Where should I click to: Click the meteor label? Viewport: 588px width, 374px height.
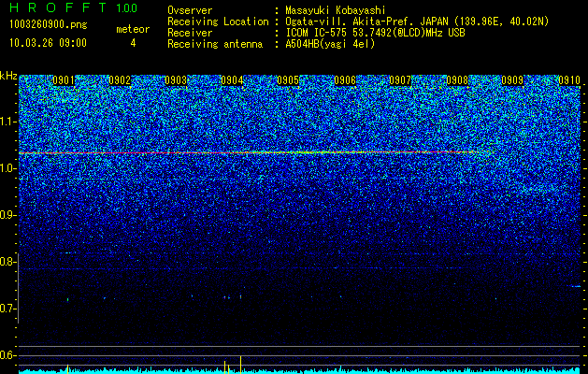[133, 29]
